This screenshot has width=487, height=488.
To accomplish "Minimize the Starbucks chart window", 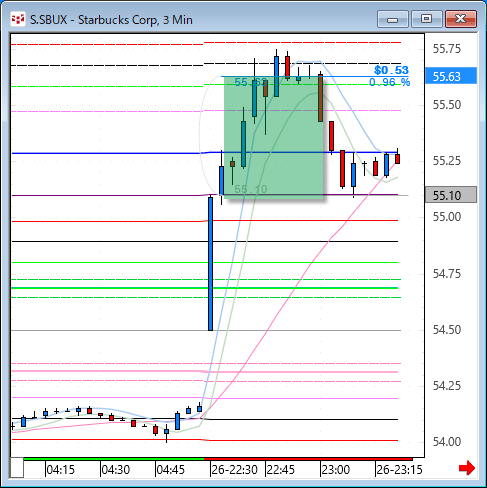I will coord(393,19).
